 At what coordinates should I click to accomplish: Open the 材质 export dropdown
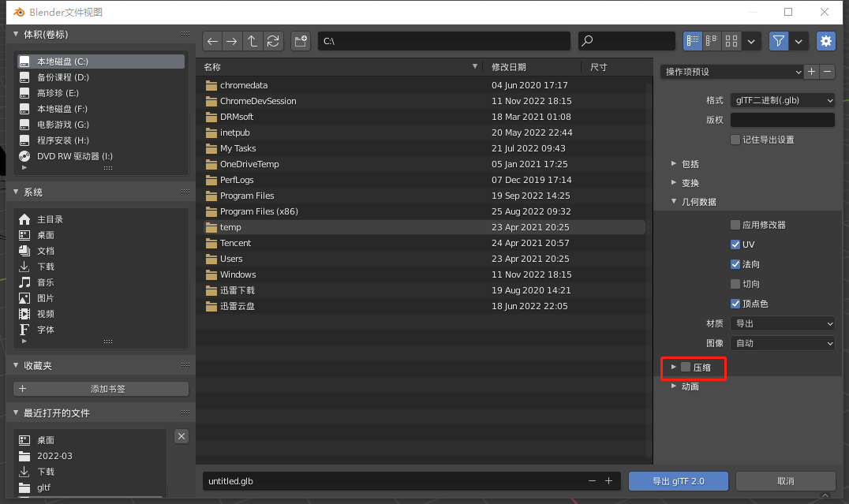(x=782, y=323)
